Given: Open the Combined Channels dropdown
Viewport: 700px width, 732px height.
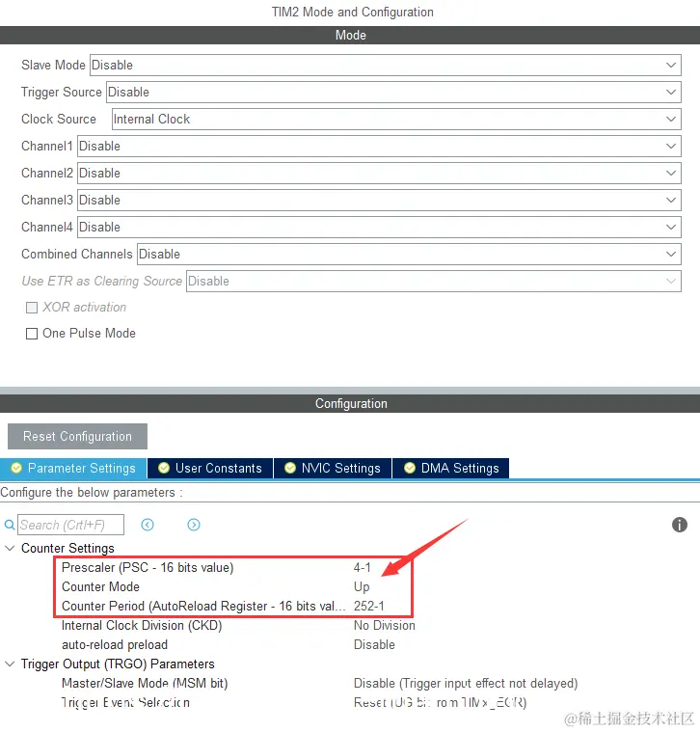Looking at the screenshot, I should tap(409, 255).
